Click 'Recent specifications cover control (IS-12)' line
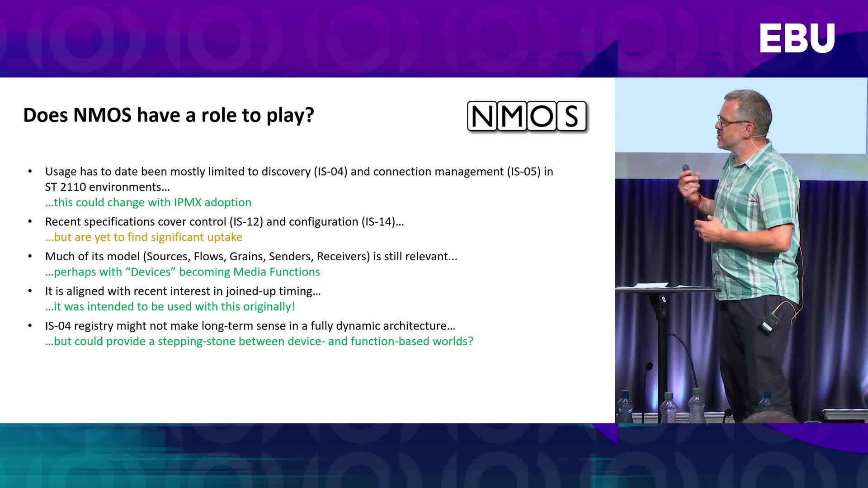This screenshot has height=488, width=868. [x=225, y=222]
